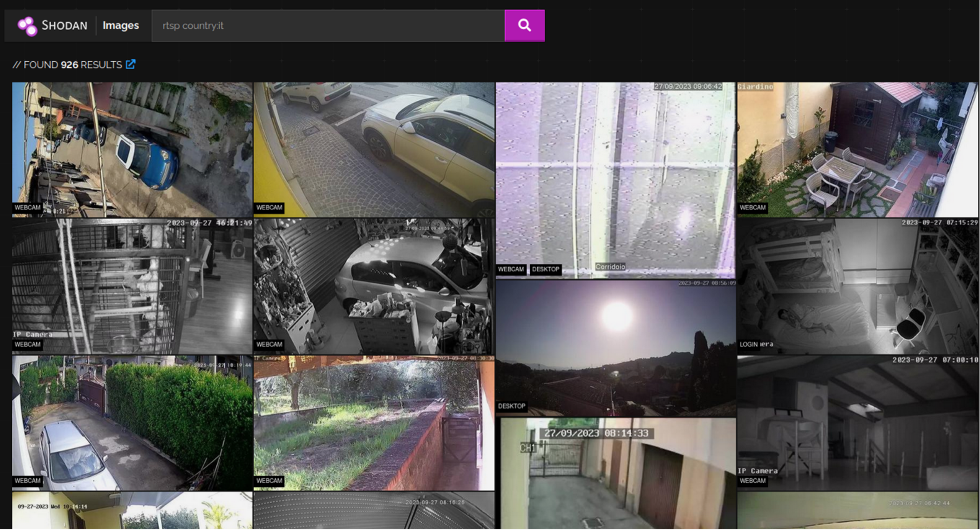
Task: Open the garage car black-and-white webcam snapshot
Action: click(x=373, y=285)
